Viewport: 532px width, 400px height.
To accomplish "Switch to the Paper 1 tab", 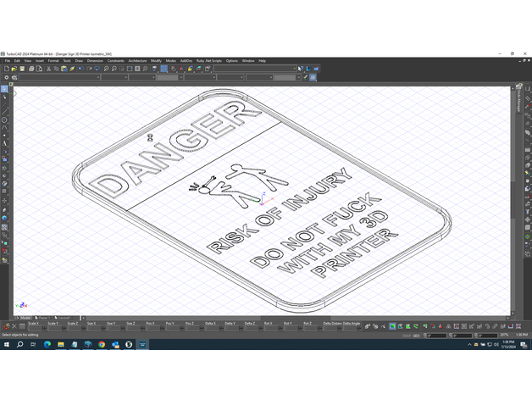I will pyautogui.click(x=44, y=318).
